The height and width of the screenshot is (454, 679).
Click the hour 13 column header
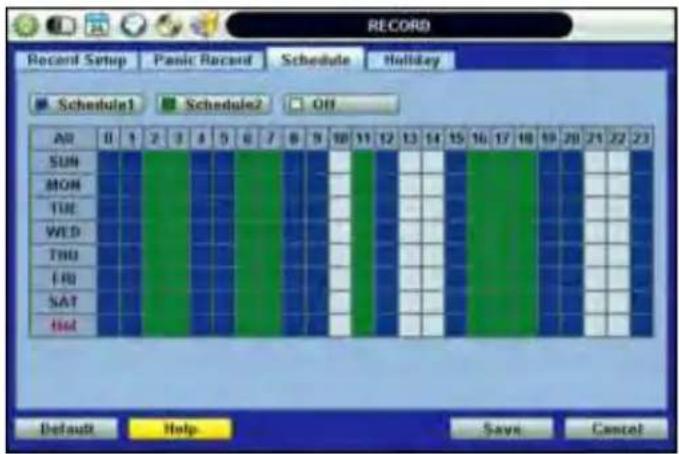point(409,139)
